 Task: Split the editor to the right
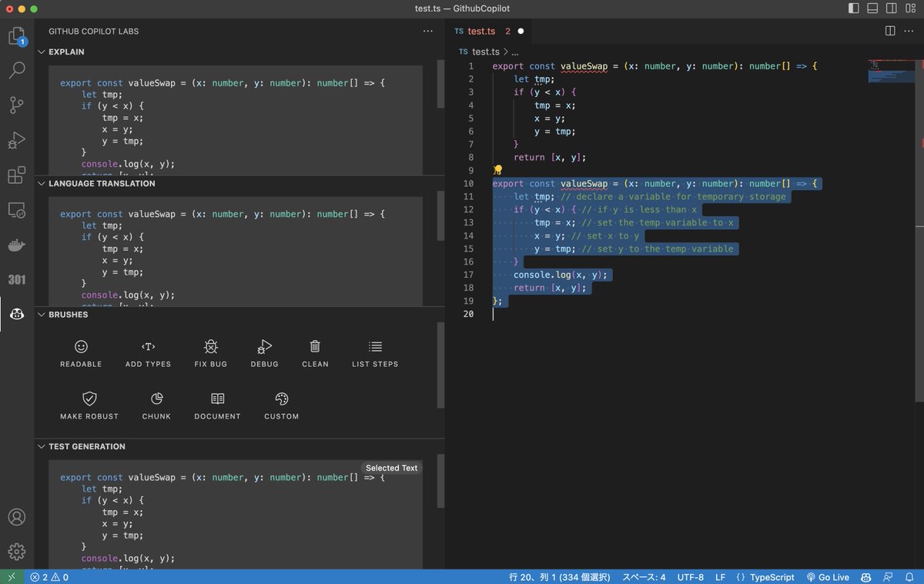point(890,31)
